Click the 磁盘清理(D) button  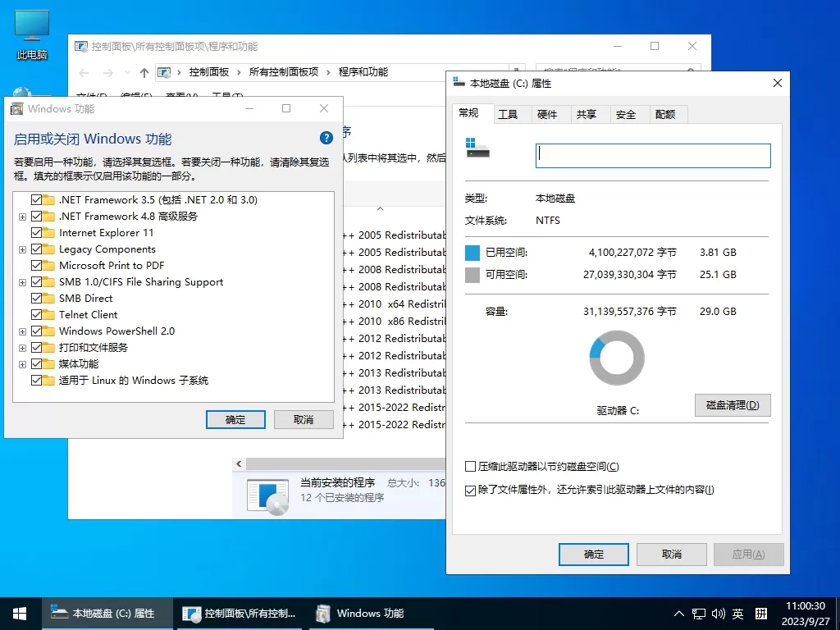tap(733, 404)
